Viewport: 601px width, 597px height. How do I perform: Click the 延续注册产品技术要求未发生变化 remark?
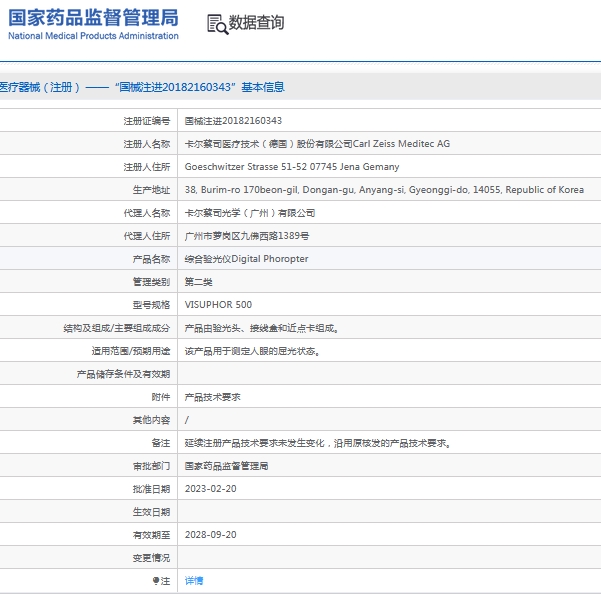[x=318, y=443]
